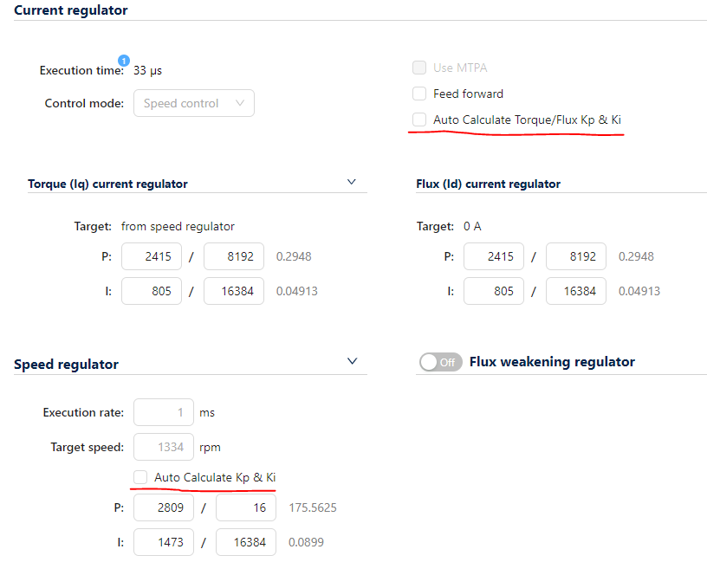Screen dimensions: 707x588
Task: Click the Flux I denominator input 16384
Action: (x=576, y=291)
